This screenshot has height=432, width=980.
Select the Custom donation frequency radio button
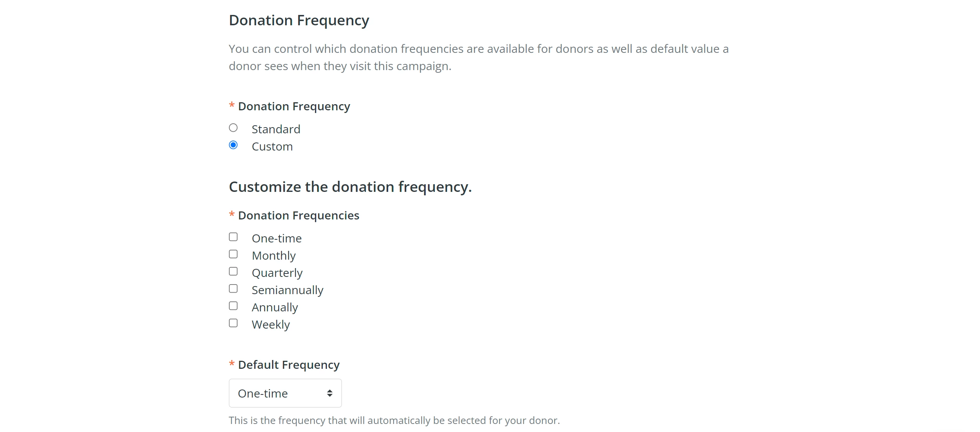pyautogui.click(x=234, y=145)
